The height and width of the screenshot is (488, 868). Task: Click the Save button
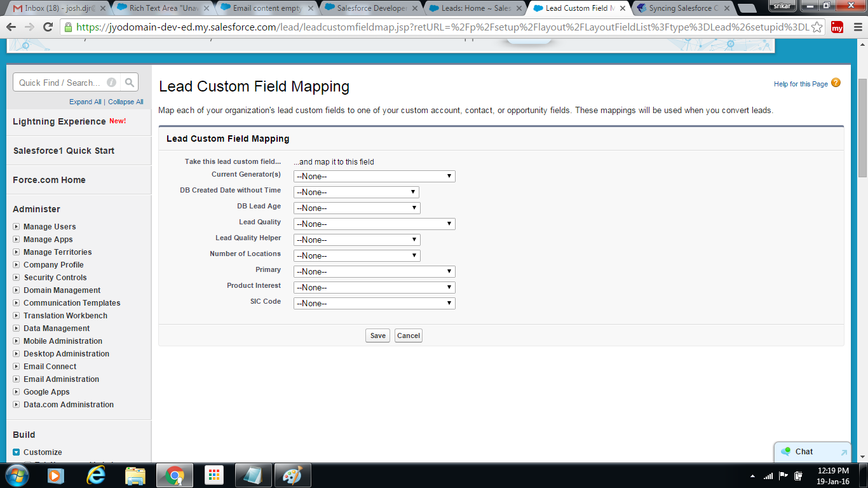377,335
